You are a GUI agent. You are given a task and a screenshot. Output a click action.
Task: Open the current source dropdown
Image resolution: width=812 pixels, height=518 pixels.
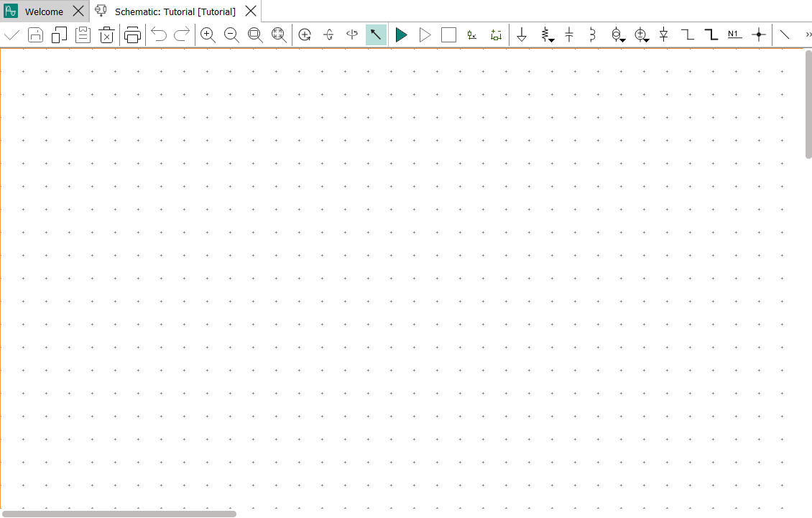pyautogui.click(x=618, y=35)
